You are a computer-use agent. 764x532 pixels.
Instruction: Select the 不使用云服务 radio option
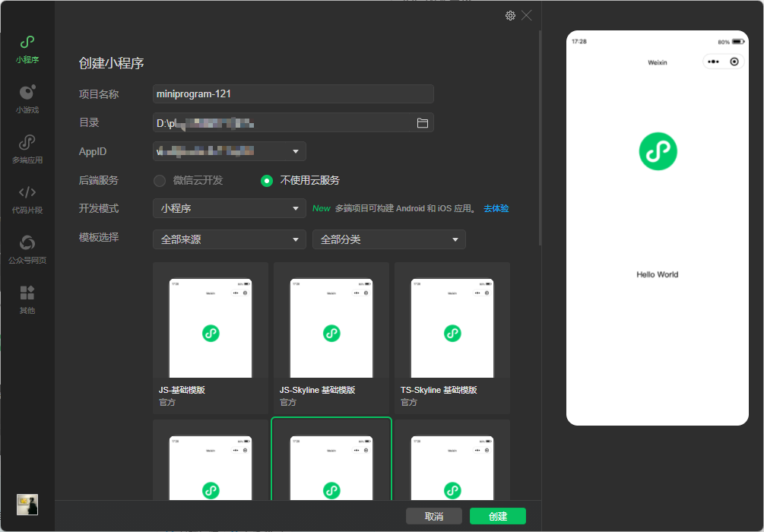point(300,180)
